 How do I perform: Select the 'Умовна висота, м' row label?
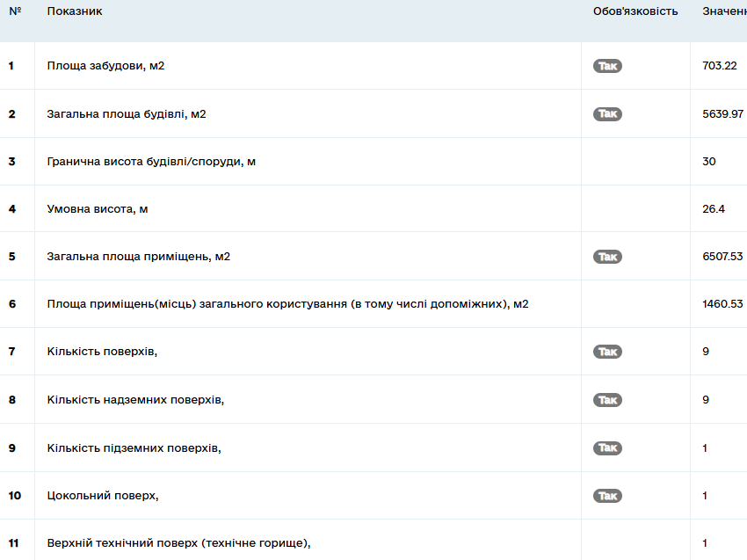coord(98,209)
